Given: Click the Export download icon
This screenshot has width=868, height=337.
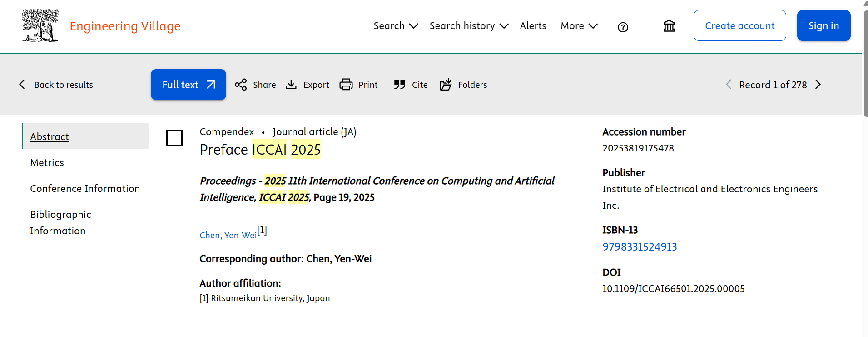Looking at the screenshot, I should click(291, 85).
